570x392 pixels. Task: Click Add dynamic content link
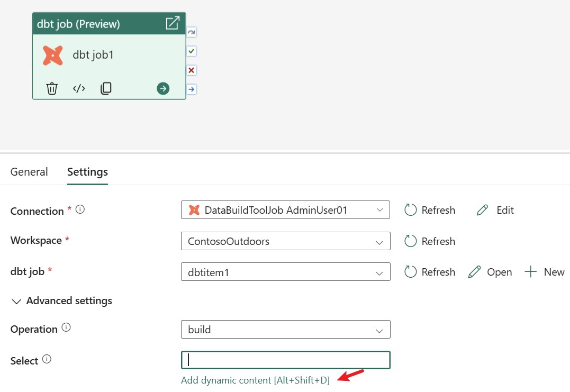(x=255, y=380)
